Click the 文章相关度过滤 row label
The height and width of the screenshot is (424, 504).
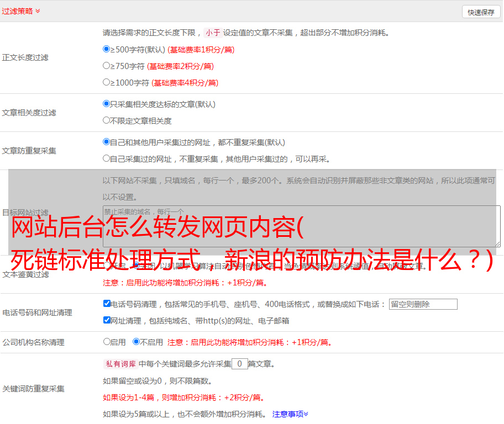point(29,113)
